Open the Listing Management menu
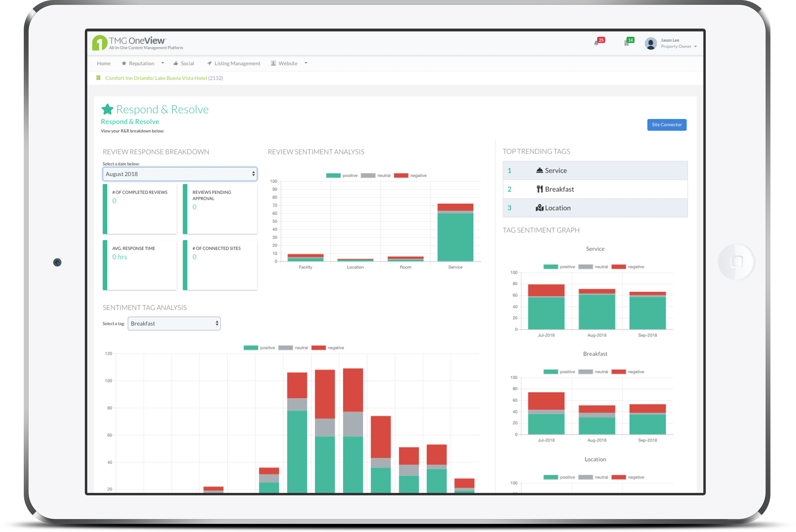The width and height of the screenshot is (796, 532). click(233, 63)
